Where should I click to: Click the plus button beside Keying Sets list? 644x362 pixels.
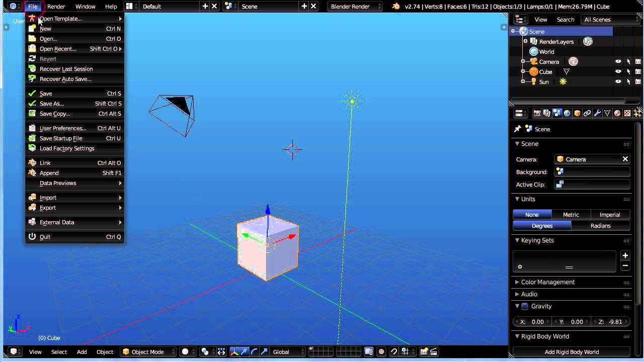625,255
